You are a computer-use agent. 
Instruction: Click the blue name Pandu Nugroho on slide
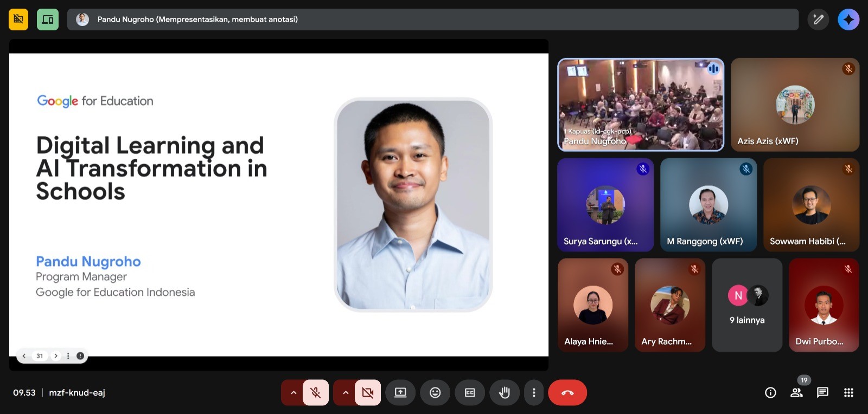88,262
